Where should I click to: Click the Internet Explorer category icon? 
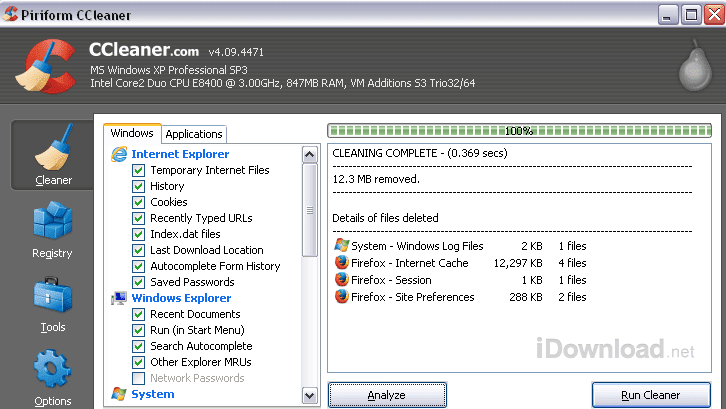pos(119,154)
